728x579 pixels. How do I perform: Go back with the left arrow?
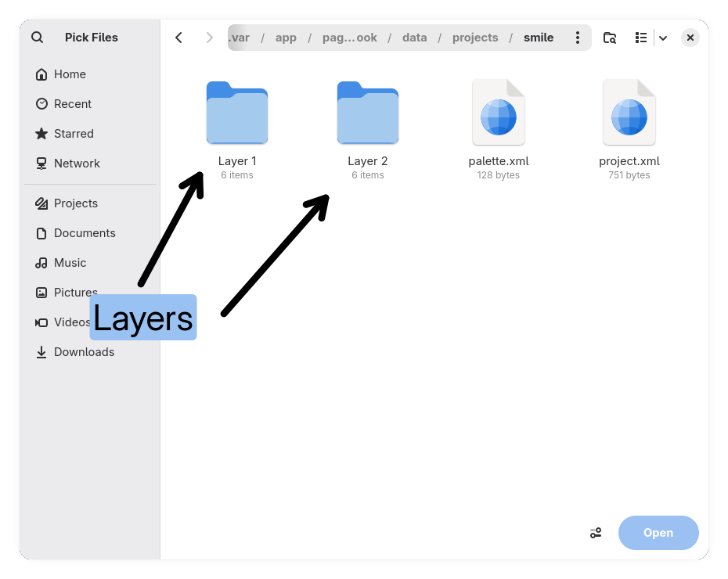(178, 38)
